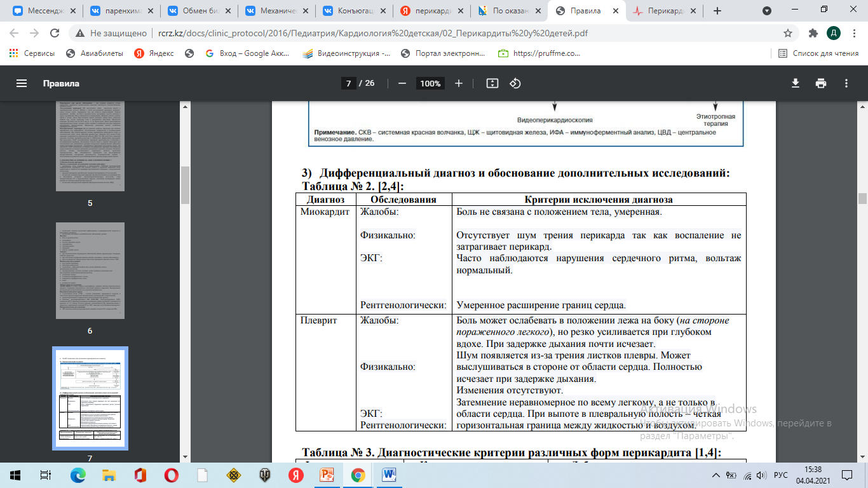
Task: Open Microsoft Edge from the taskbar
Action: (x=78, y=475)
